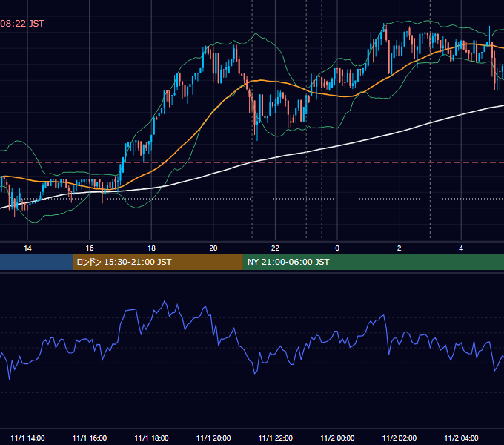Viewport: 504px width, 445px height.
Task: Click the 11/2 00:00 date label
Action: coord(337,438)
